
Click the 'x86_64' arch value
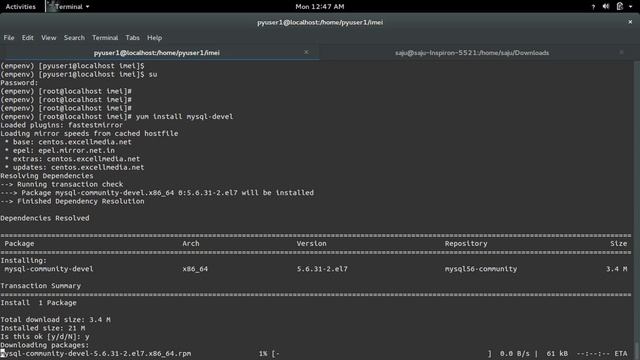tap(195, 269)
